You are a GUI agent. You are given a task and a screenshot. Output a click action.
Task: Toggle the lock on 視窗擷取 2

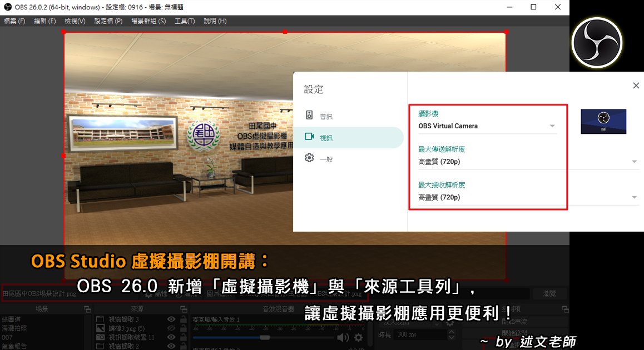click(183, 346)
